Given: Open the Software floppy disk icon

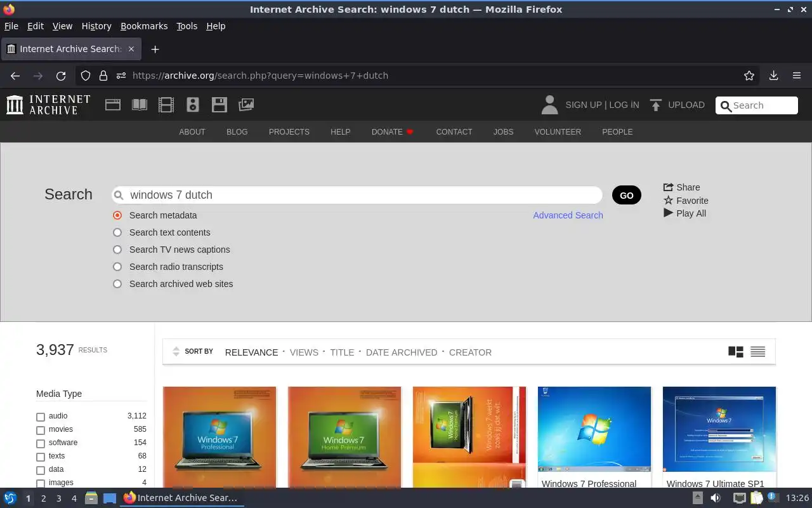Looking at the screenshot, I should [219, 105].
